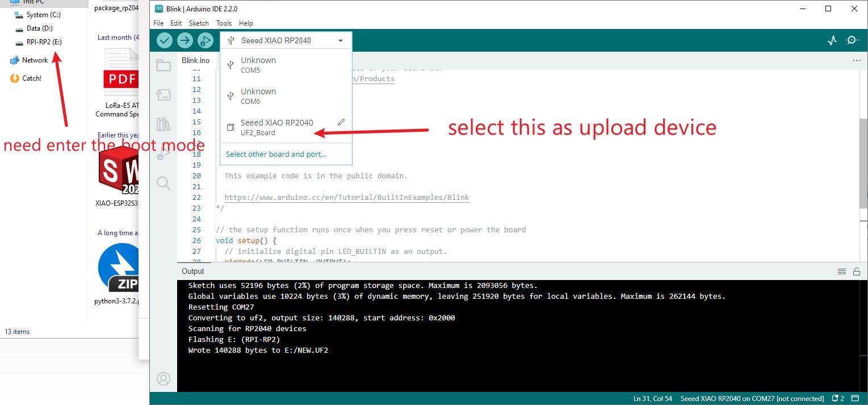Select the python3-3.7.2 ZIP file in Explorer
Image resolution: width=868 pixels, height=405 pixels.
tap(118, 274)
